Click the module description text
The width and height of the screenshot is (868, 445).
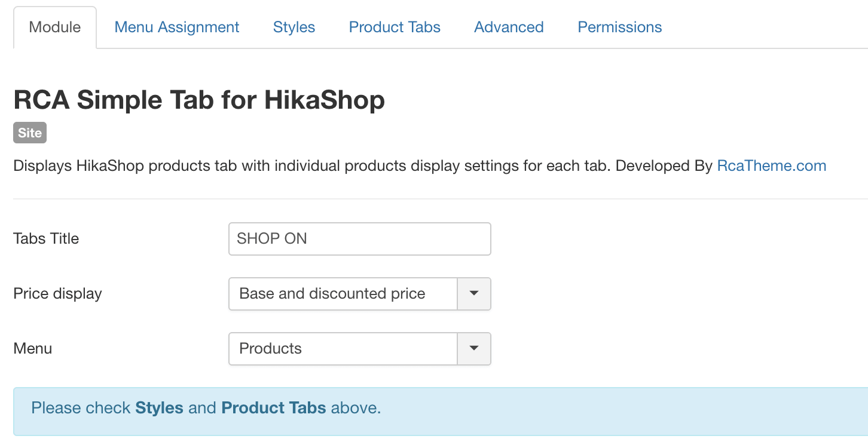tap(420, 165)
